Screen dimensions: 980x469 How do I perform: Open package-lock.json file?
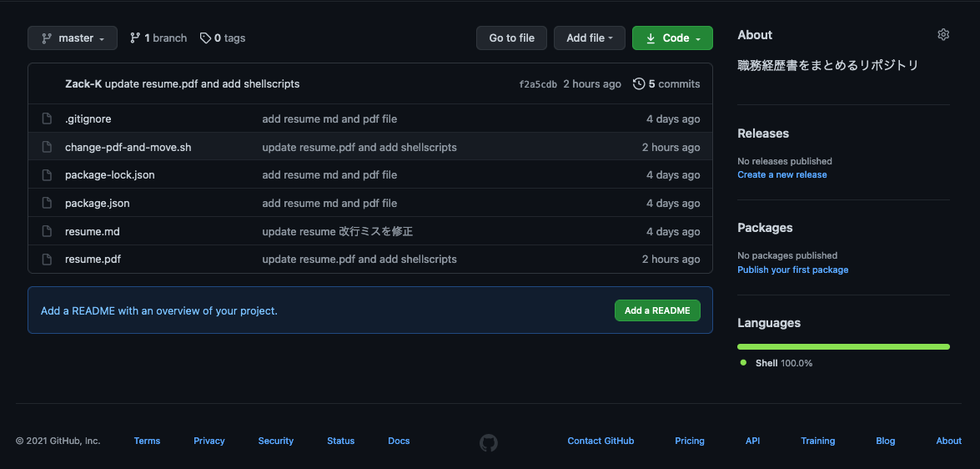(110, 175)
